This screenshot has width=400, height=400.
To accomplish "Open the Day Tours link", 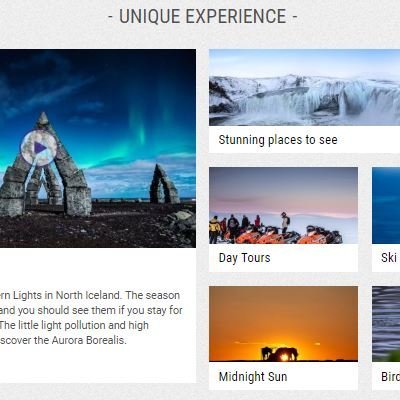I will click(x=244, y=258).
